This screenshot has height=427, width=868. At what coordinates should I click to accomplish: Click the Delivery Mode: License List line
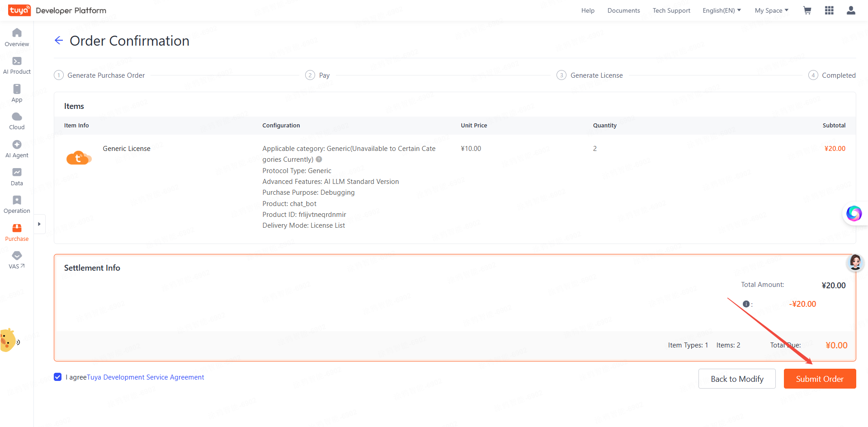pos(303,225)
